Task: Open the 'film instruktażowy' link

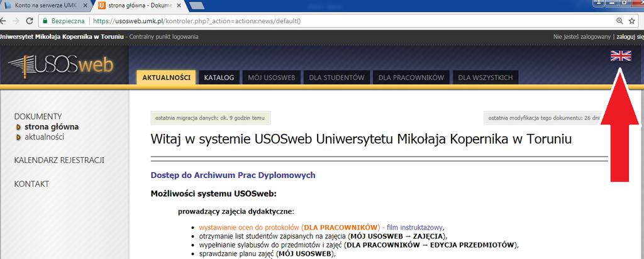Action: point(415,227)
